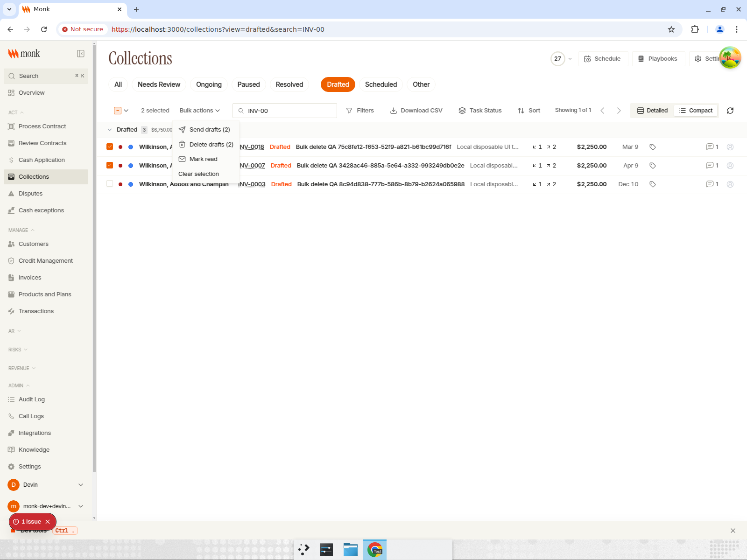Dismiss the 1 Issue badge

(48, 522)
